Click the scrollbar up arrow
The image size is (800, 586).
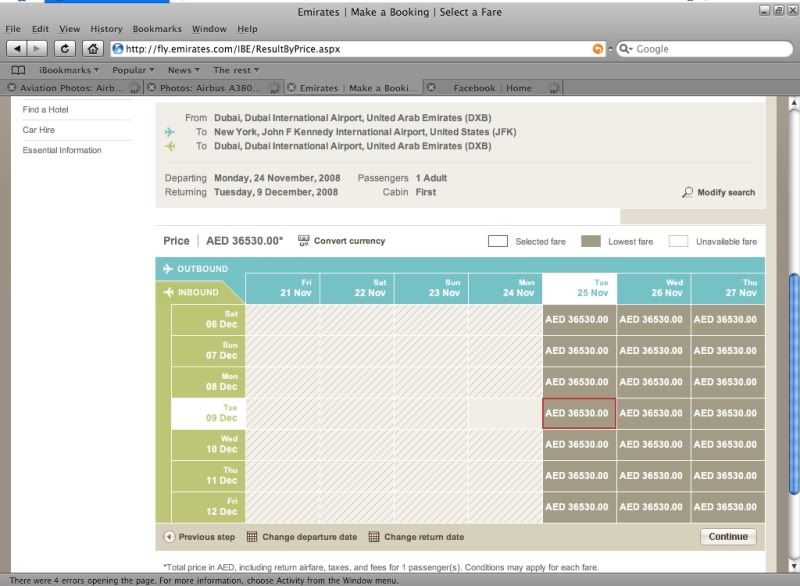click(794, 103)
